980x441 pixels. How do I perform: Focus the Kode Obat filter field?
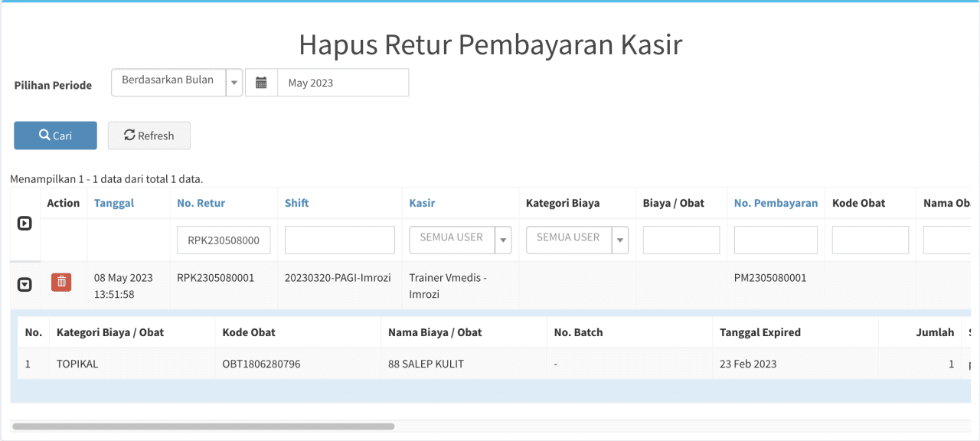(x=871, y=240)
